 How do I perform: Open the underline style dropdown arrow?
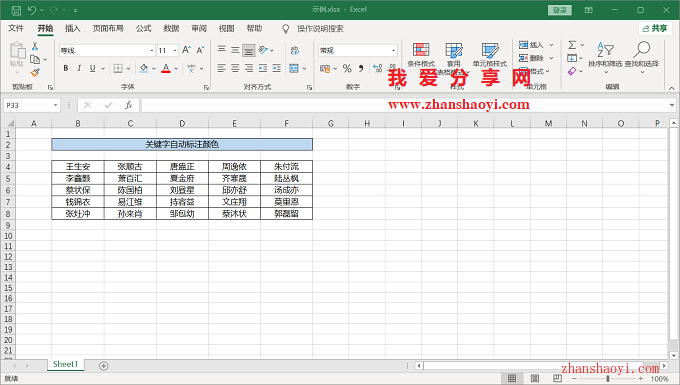[x=103, y=68]
